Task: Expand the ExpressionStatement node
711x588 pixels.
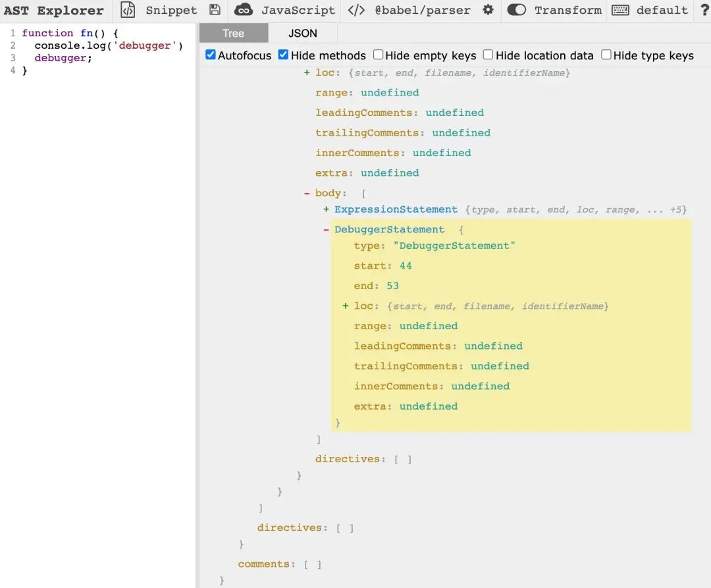Action: [x=326, y=209]
